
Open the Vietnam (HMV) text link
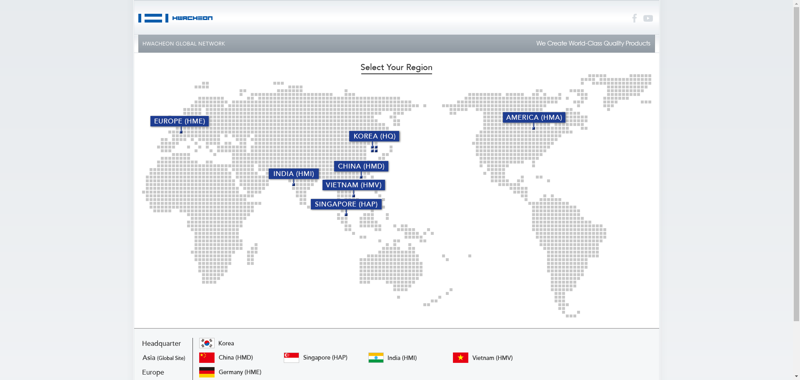point(492,358)
